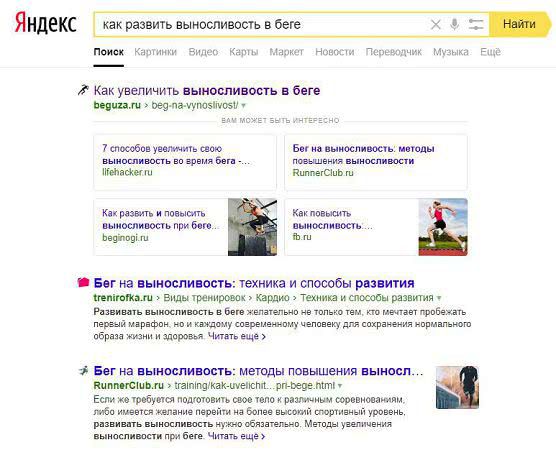Viewport: 556px width, 450px height.
Task: Open the Виды тренировок breadcrumb
Action: point(204,298)
